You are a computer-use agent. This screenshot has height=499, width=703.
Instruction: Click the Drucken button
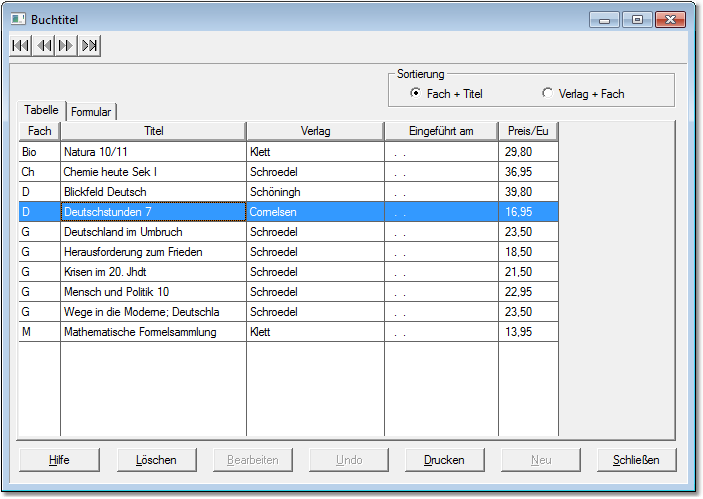tap(444, 460)
